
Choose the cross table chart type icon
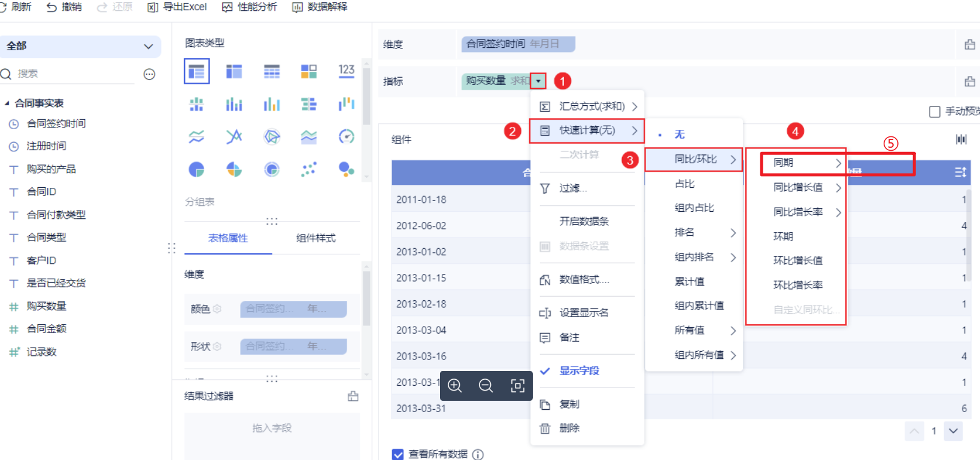234,72
